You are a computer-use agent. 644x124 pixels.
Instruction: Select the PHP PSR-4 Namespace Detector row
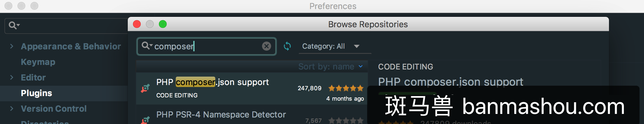[x=252, y=115]
